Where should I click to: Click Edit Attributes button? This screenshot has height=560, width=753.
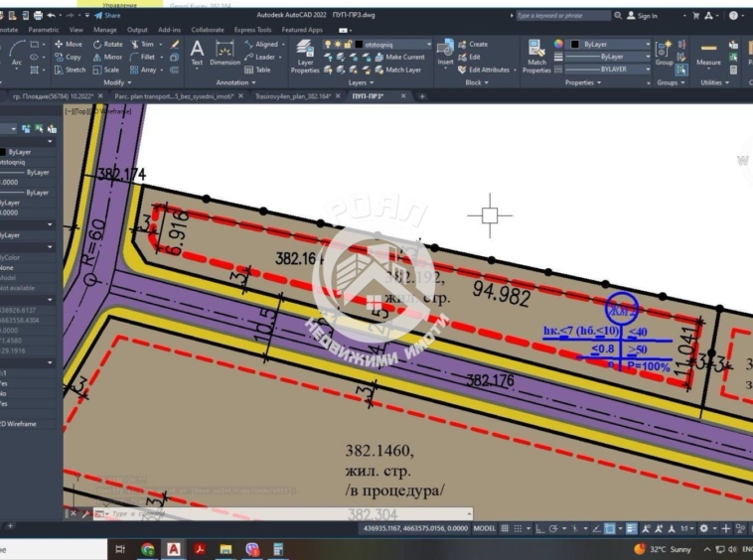484,70
